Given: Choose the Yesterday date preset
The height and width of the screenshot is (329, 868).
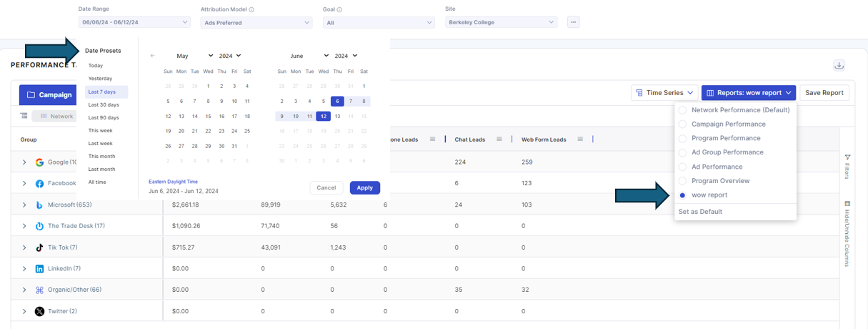Looking at the screenshot, I should click(x=100, y=79).
